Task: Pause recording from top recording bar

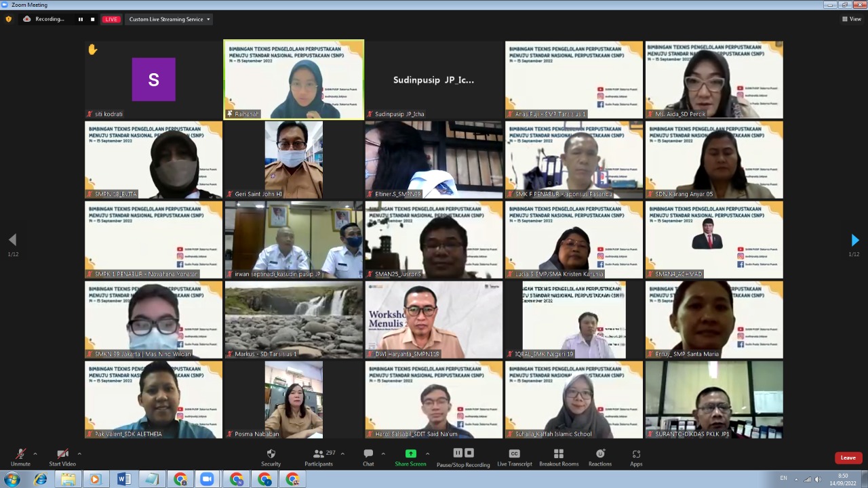Action: coord(81,19)
